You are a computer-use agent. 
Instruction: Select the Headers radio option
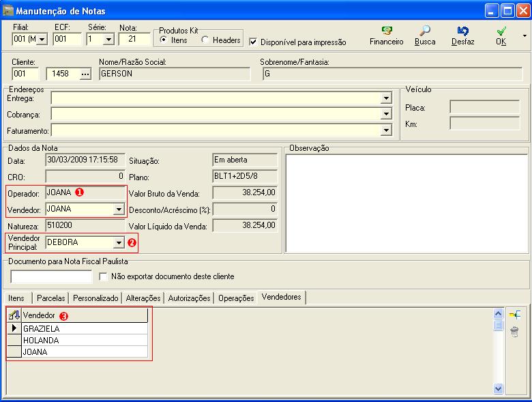[x=205, y=40]
